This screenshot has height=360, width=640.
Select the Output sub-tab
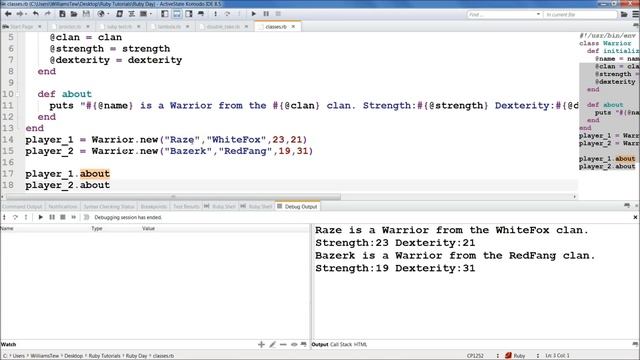point(320,344)
